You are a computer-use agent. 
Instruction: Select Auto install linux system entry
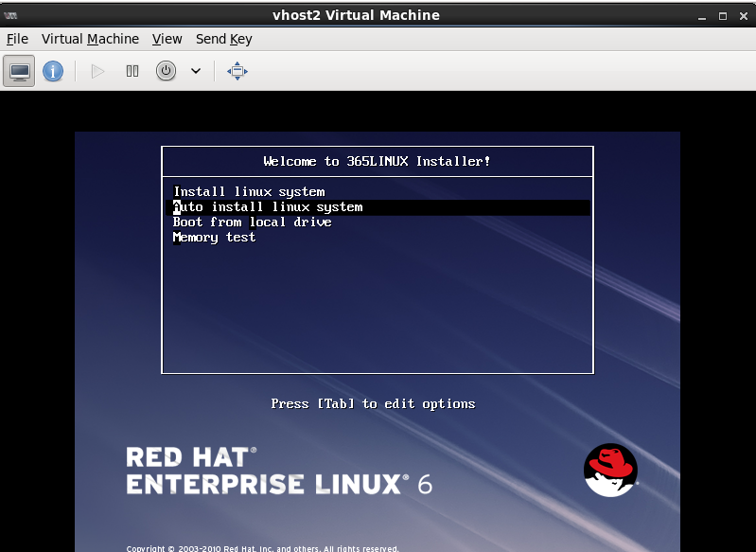point(377,207)
